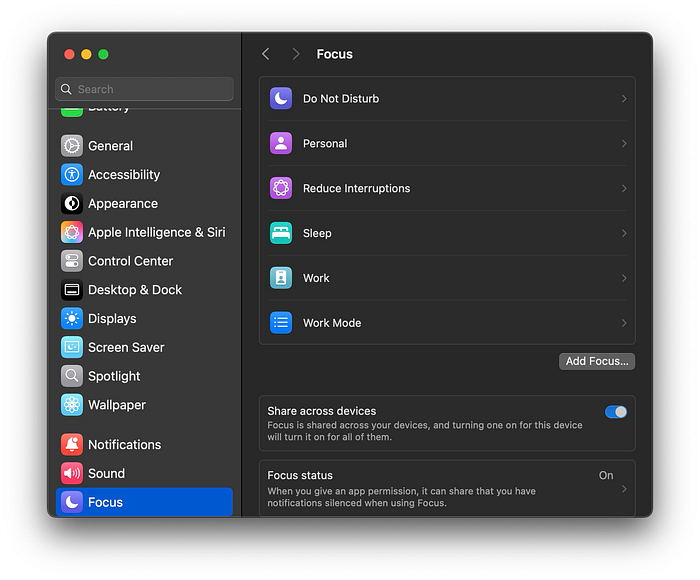
Task: Click the Desktop & Dock icon
Action: click(x=72, y=290)
